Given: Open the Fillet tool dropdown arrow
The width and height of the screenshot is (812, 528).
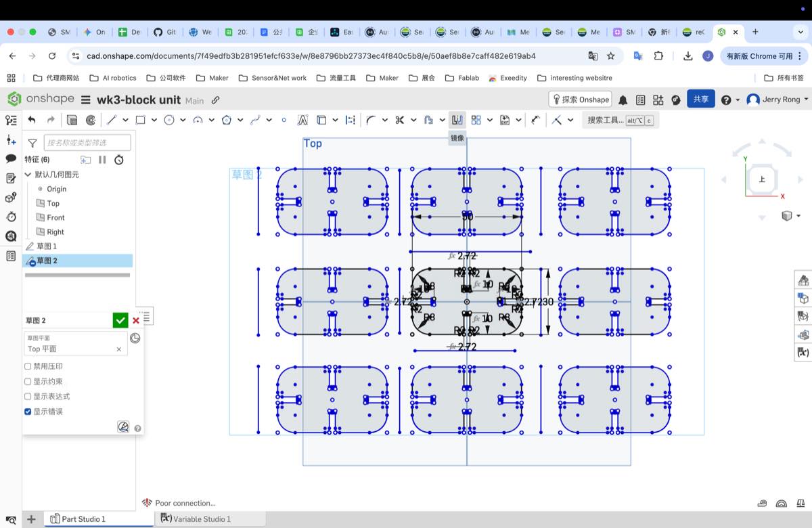Looking at the screenshot, I should coord(385,120).
